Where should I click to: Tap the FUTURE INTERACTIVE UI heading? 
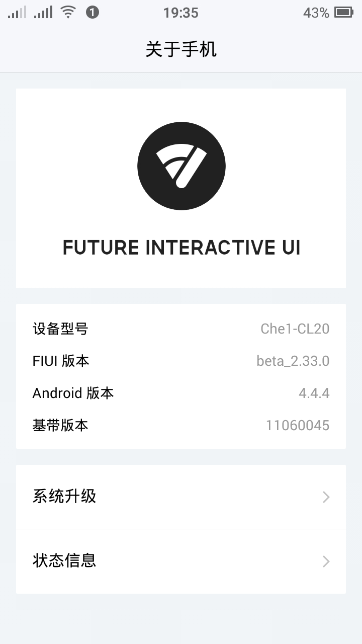point(181,248)
